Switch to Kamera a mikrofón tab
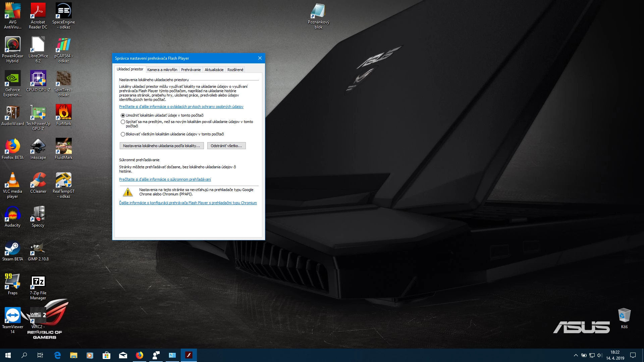 tap(162, 70)
